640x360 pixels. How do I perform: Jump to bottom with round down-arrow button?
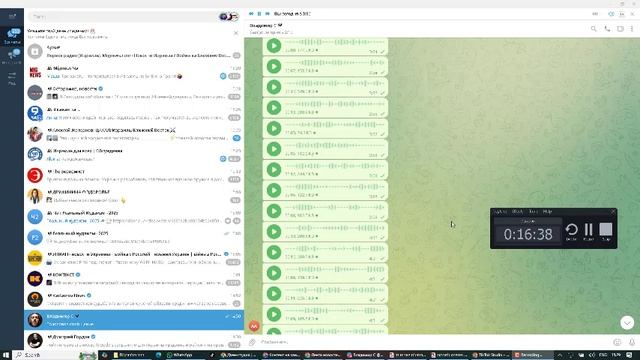coord(627,322)
